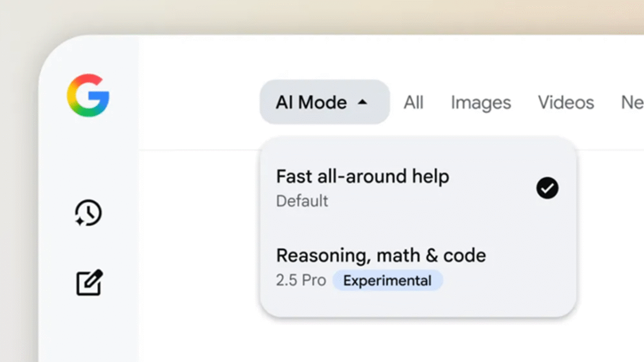Click the sparkle clock history icon

click(87, 213)
